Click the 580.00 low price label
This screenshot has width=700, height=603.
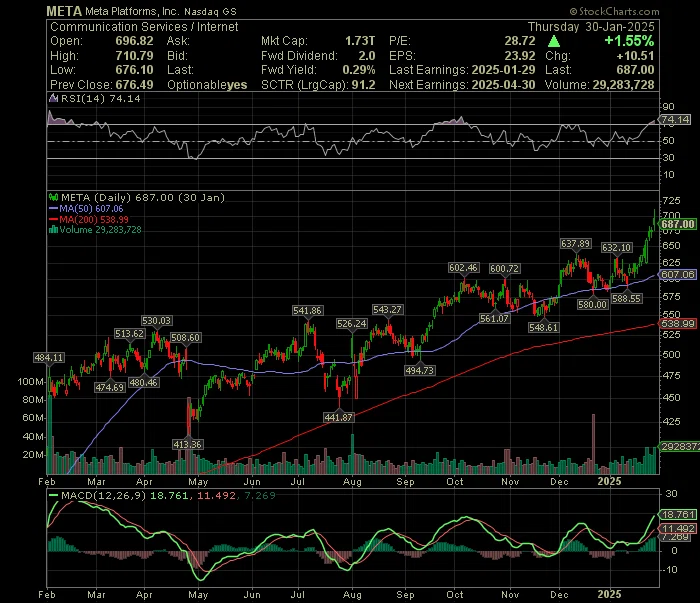[x=592, y=305]
